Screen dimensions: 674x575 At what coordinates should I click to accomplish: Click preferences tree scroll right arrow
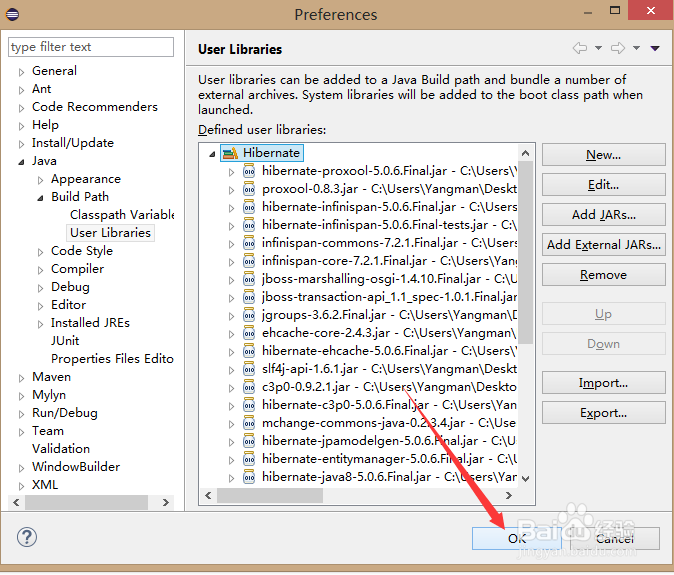[x=165, y=502]
